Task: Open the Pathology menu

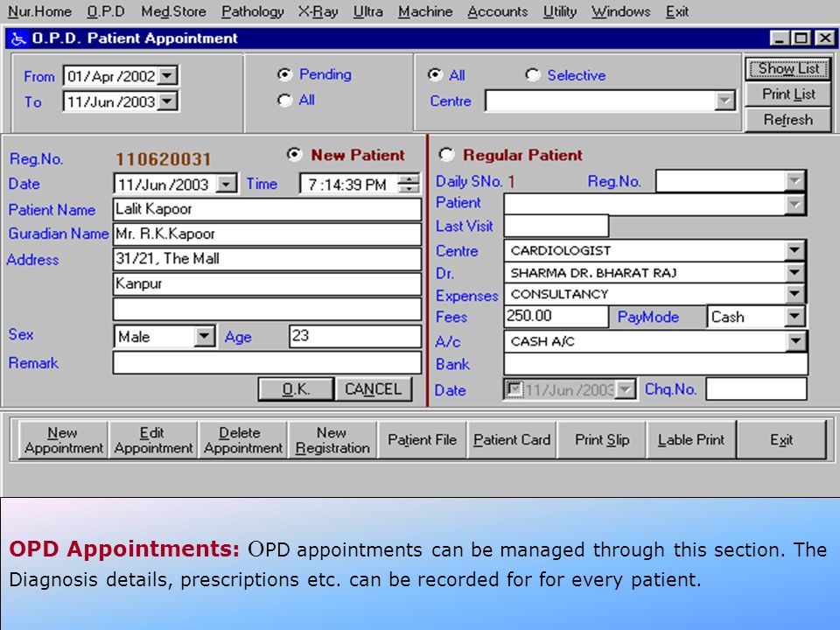Action: click(x=252, y=11)
